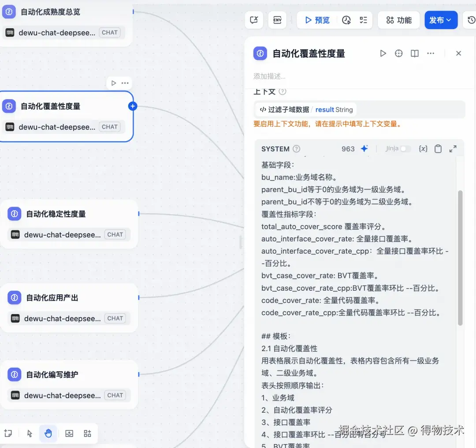Image resolution: width=476 pixels, height=448 pixels.
Task: Open the 发布 dropdown arrow
Action: click(450, 20)
